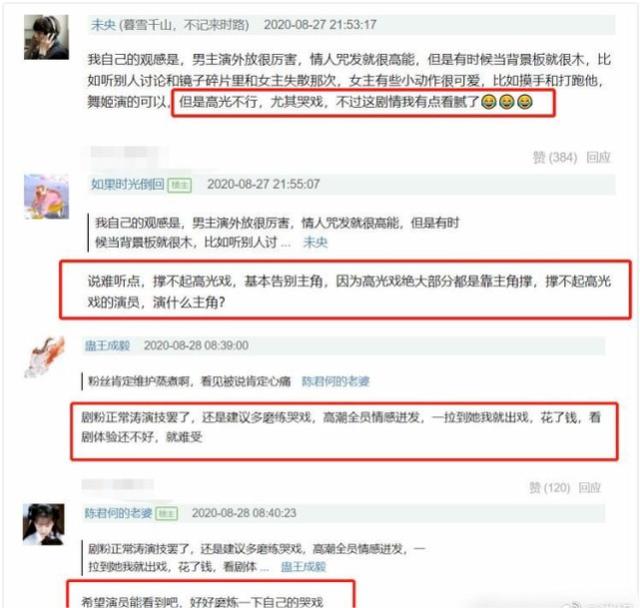Follow quoted author link 未央 after quote

(315, 242)
